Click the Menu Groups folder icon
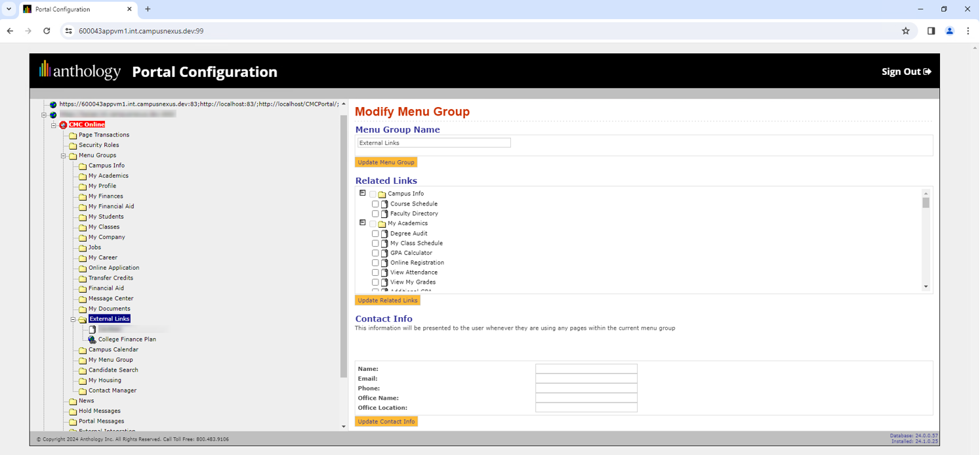Viewport: 980px width, 455px height. tap(73, 156)
